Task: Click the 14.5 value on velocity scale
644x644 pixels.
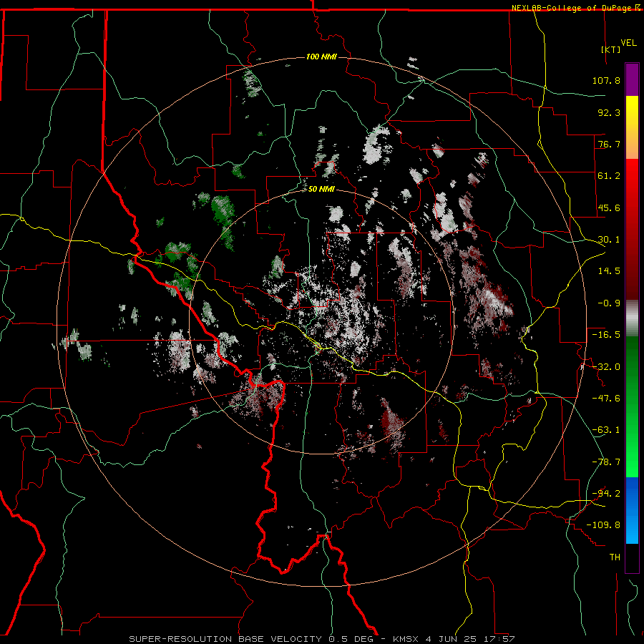Action: (609, 271)
